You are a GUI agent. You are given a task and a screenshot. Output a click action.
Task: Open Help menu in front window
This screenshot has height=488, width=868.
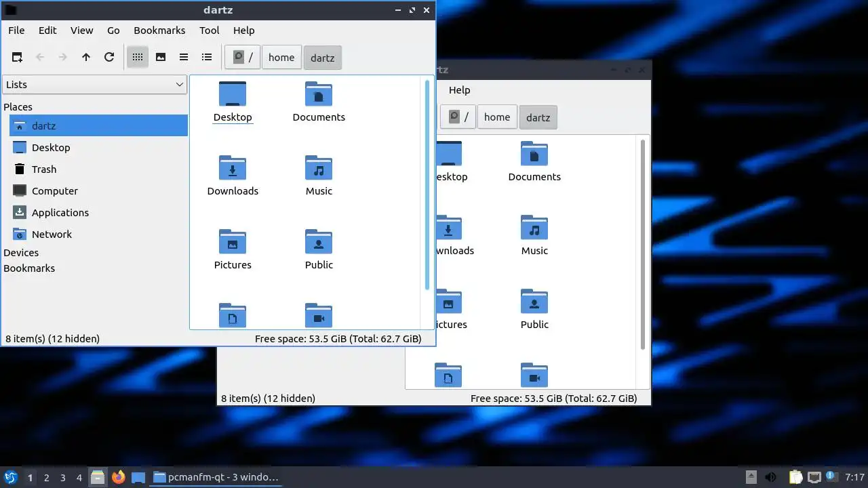(x=244, y=30)
